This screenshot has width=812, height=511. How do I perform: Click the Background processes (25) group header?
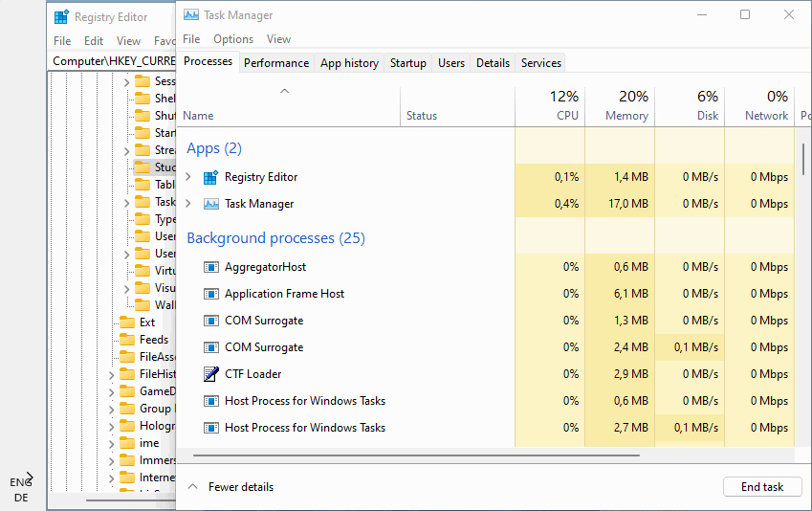[275, 238]
